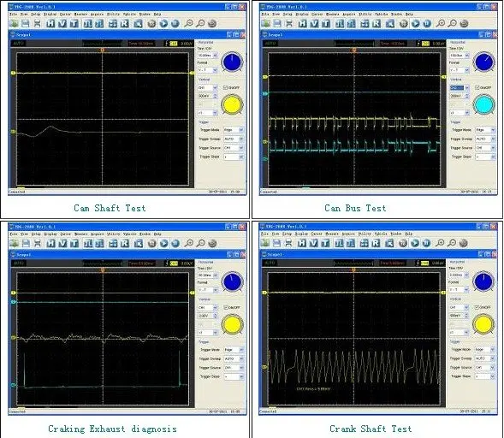This screenshot has width=504, height=438.
Task: Click the H icon in Craking Exhaust diagnosis window
Action: pyautogui.click(x=50, y=243)
